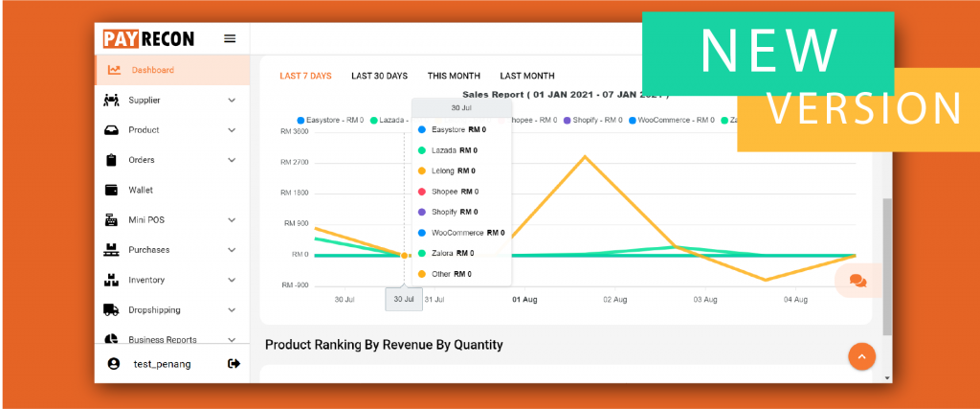Click the Mini POS register icon
Screen dimensions: 980x409
[111, 219]
